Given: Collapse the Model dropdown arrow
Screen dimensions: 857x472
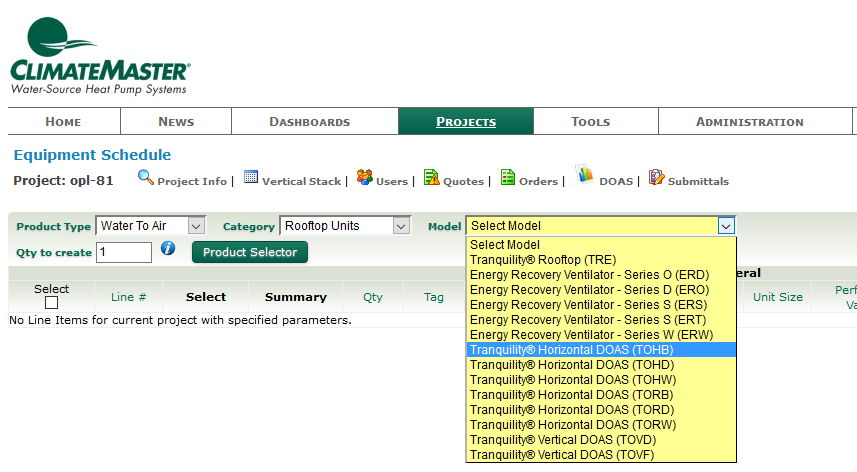Looking at the screenshot, I should pyautogui.click(x=726, y=226).
